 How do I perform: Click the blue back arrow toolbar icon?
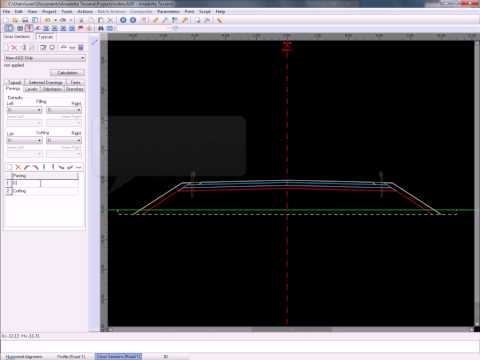[x=123, y=20]
